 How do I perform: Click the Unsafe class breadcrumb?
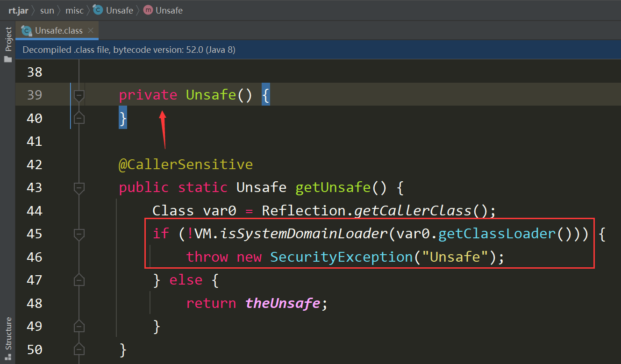point(120,10)
